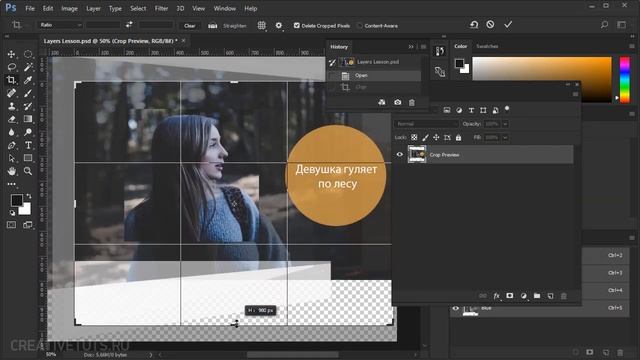
Task: Select the Hand tool
Action: 11,171
